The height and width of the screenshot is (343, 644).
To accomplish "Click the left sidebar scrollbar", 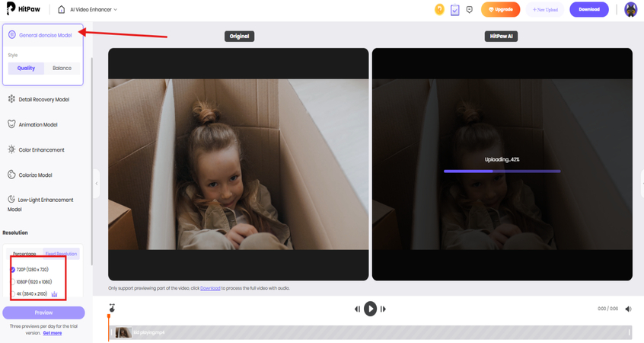I will (91, 162).
